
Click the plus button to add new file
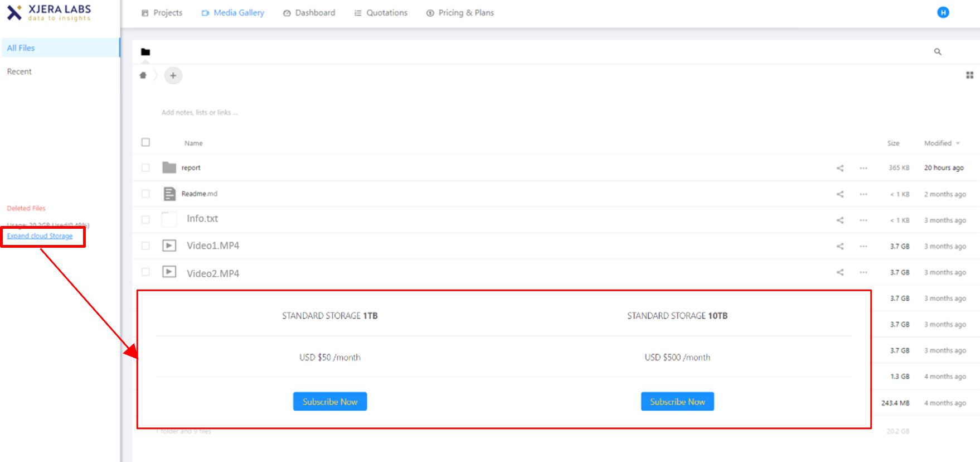click(173, 75)
